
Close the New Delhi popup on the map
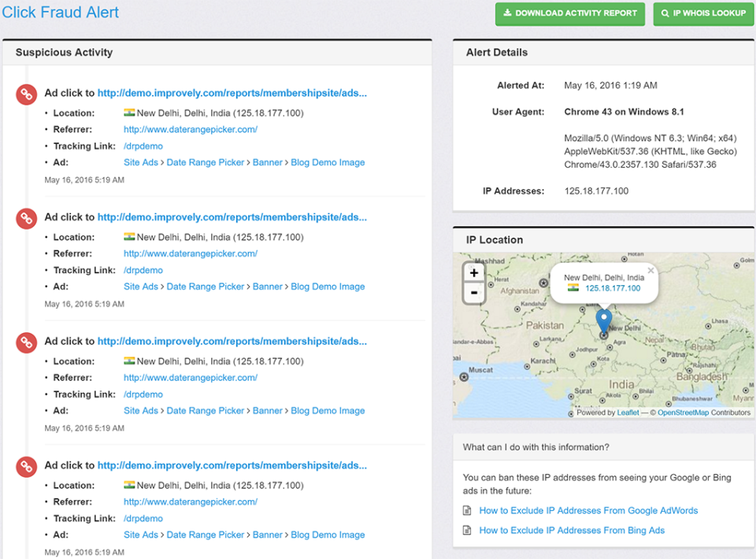pos(650,270)
